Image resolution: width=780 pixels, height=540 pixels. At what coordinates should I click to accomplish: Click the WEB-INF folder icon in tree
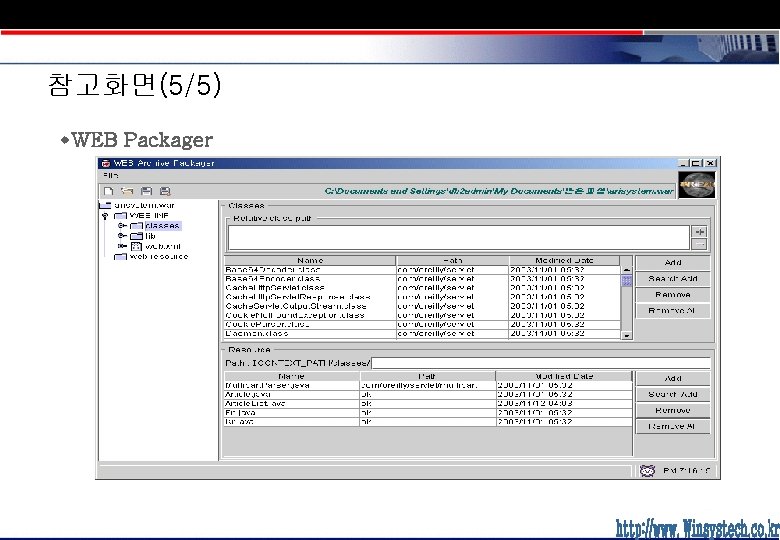click(x=120, y=216)
